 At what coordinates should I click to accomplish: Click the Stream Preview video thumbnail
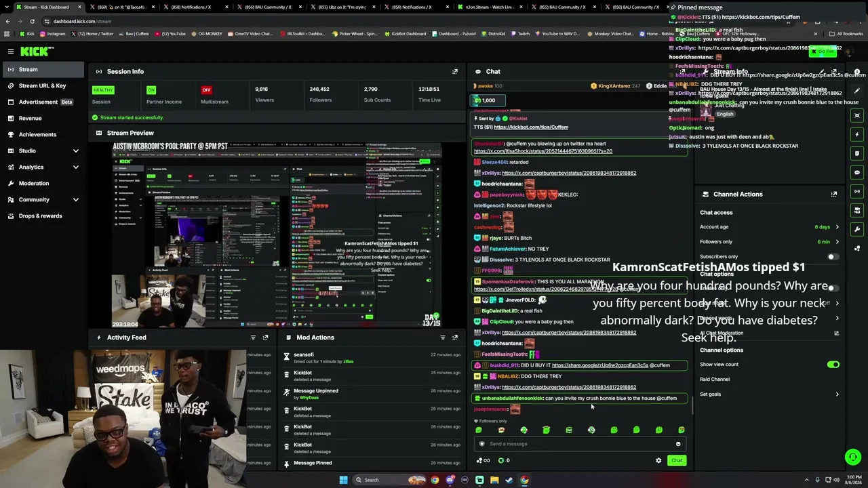tap(277, 235)
